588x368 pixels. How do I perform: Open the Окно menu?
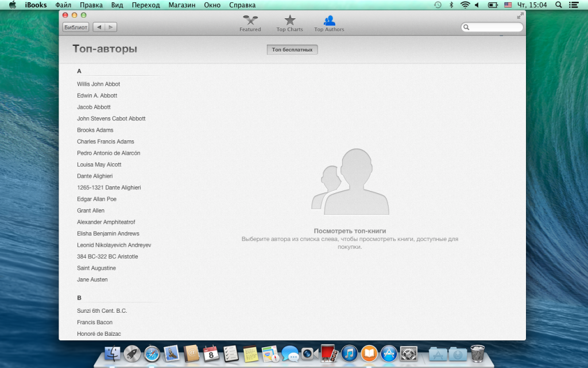(212, 5)
